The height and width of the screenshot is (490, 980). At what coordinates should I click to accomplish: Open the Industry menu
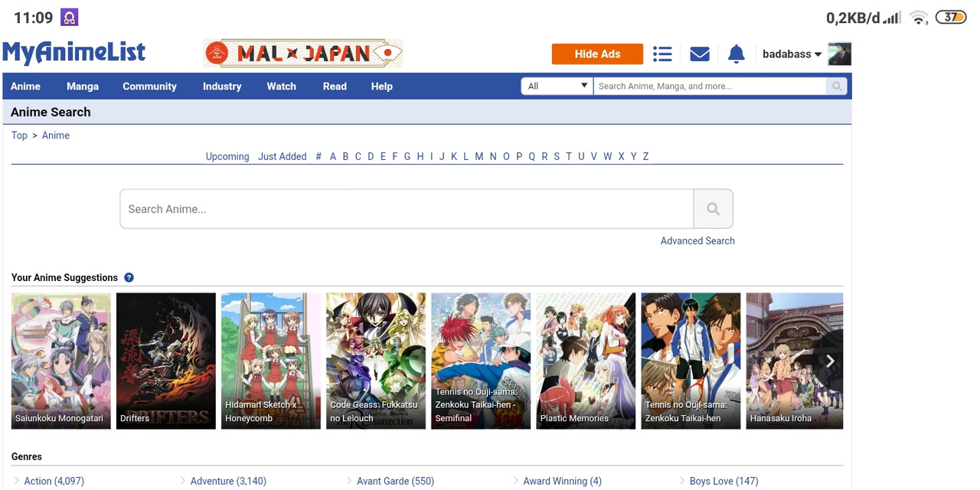(222, 86)
